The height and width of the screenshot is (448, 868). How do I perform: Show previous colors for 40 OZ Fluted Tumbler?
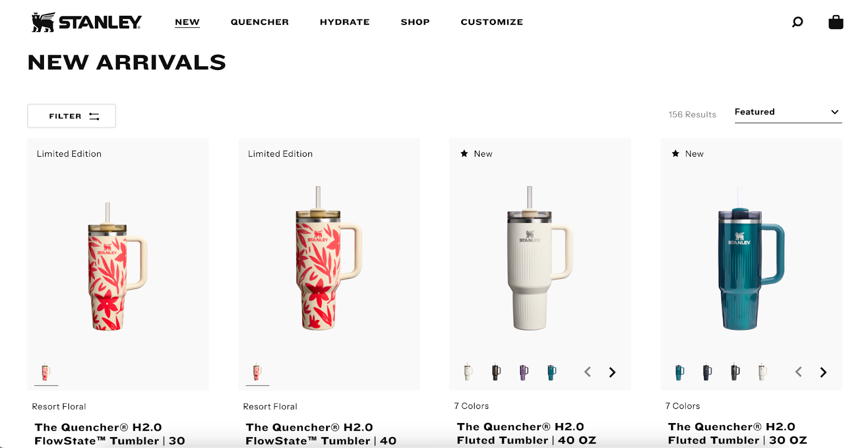(588, 372)
